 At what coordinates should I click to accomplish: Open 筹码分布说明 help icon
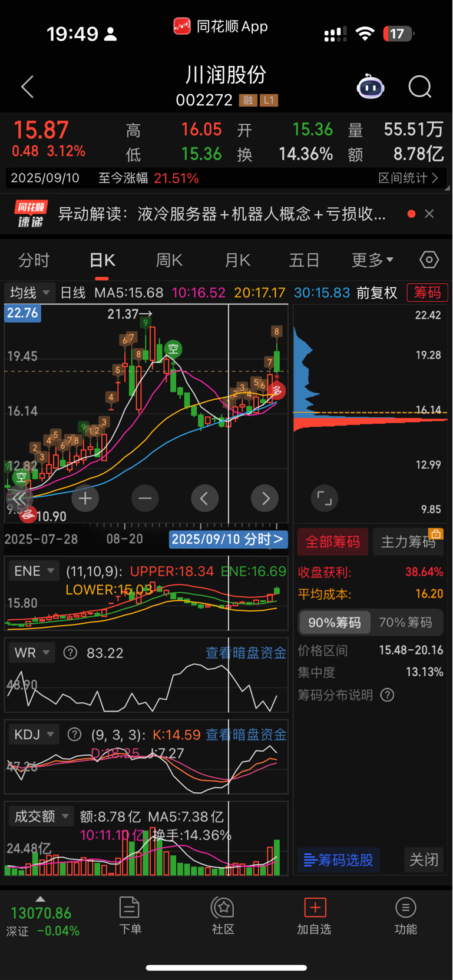tap(387, 695)
